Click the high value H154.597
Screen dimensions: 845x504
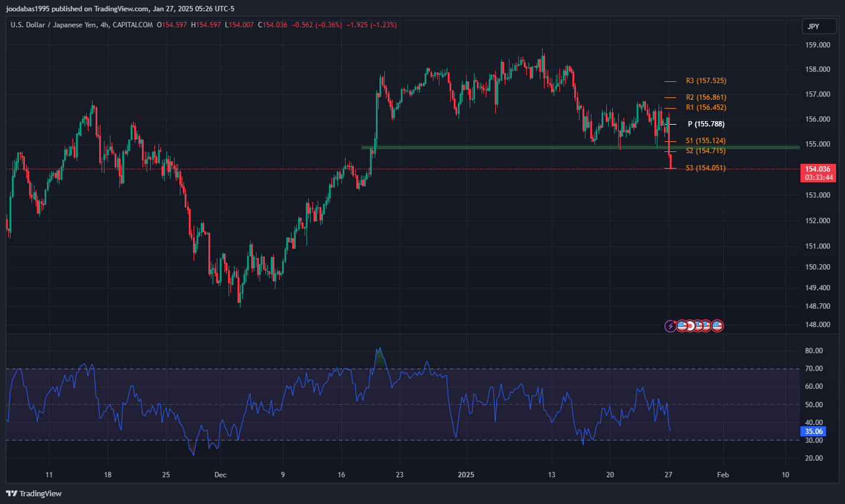tap(205, 25)
